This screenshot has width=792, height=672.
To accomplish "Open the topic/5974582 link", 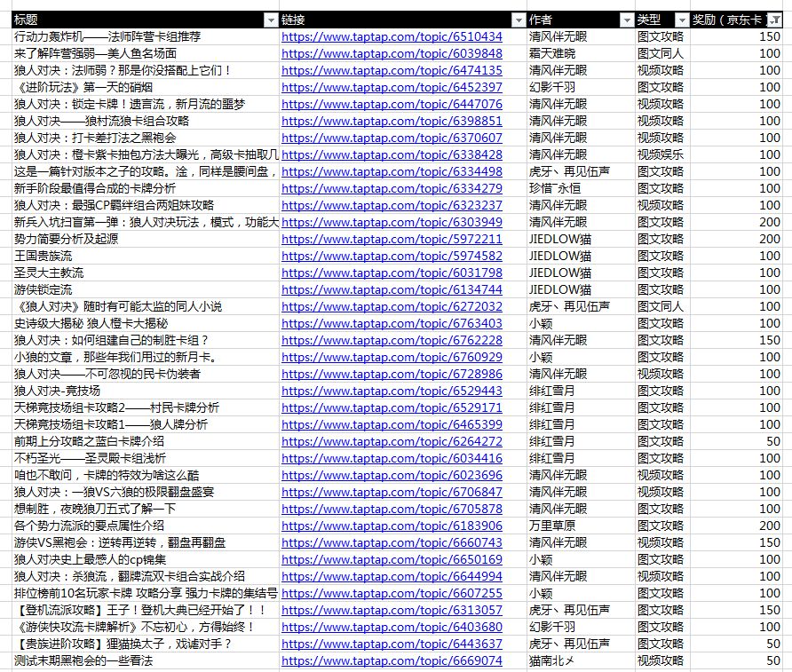I will coord(392,256).
